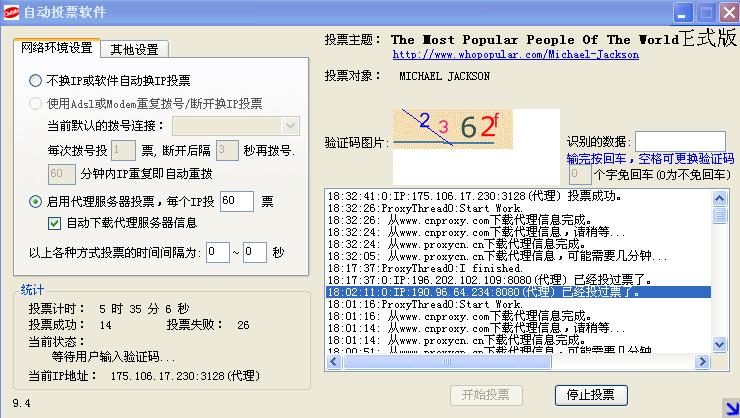The width and height of the screenshot is (740, 418).
Task: Click the 分钟内IP重复 minutes field
Action: click(61, 174)
